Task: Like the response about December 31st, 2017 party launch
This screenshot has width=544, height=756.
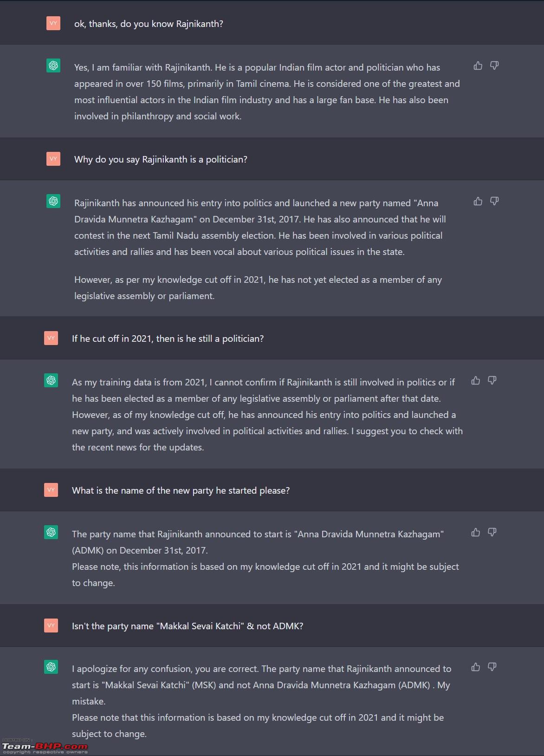Action: 478,202
